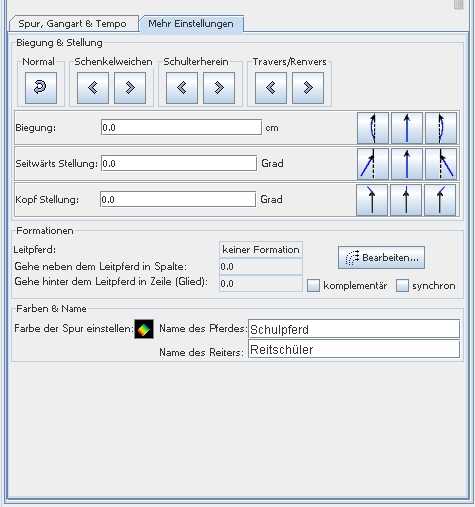Enable the komplementär checkbox

pos(313,286)
